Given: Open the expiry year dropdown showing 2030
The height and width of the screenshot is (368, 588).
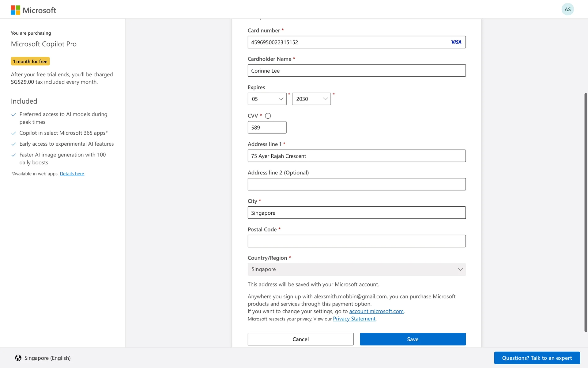Looking at the screenshot, I should coord(311,99).
